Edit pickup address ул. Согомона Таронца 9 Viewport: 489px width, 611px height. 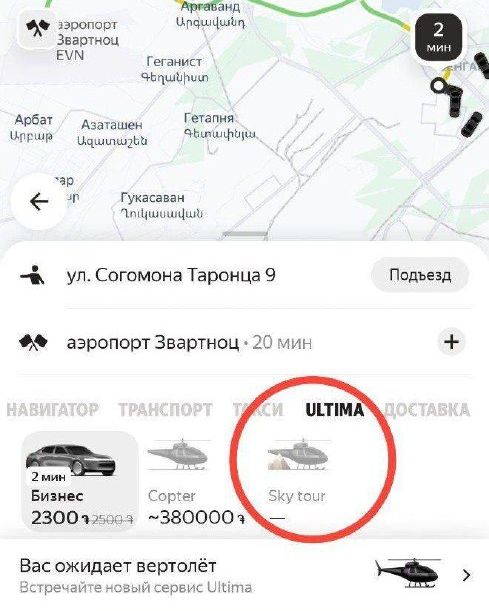[171, 275]
